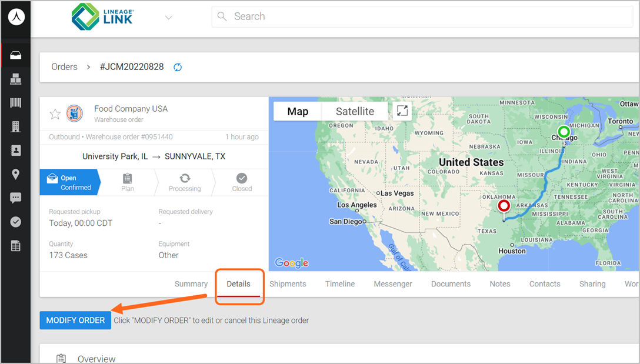Switch map to Satellite view
The height and width of the screenshot is (364, 640).
tap(355, 111)
